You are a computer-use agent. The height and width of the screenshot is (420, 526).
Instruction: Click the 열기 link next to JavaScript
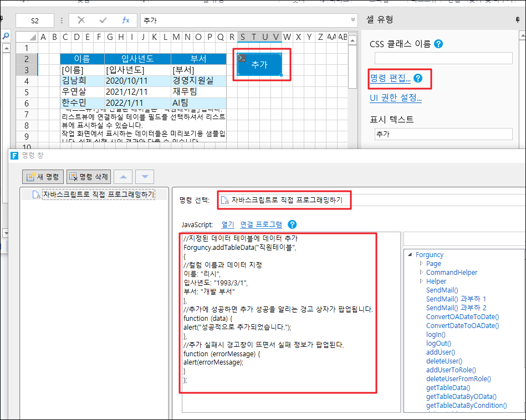[x=228, y=224]
